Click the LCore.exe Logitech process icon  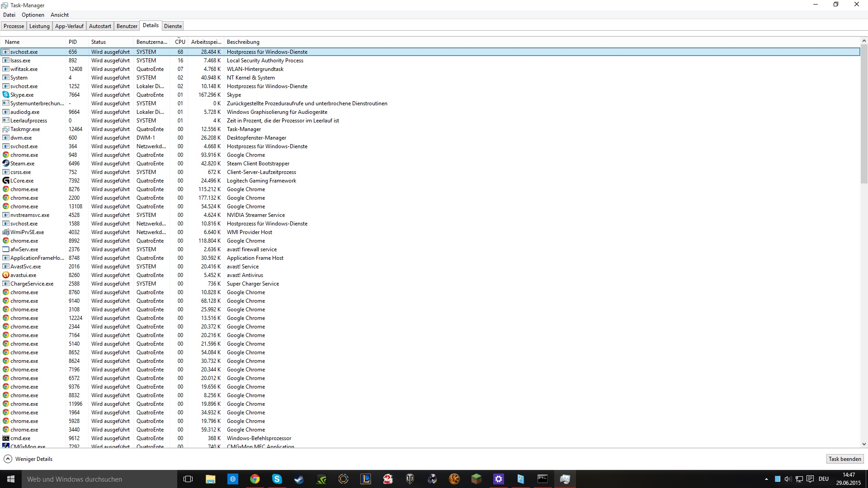(6, 181)
